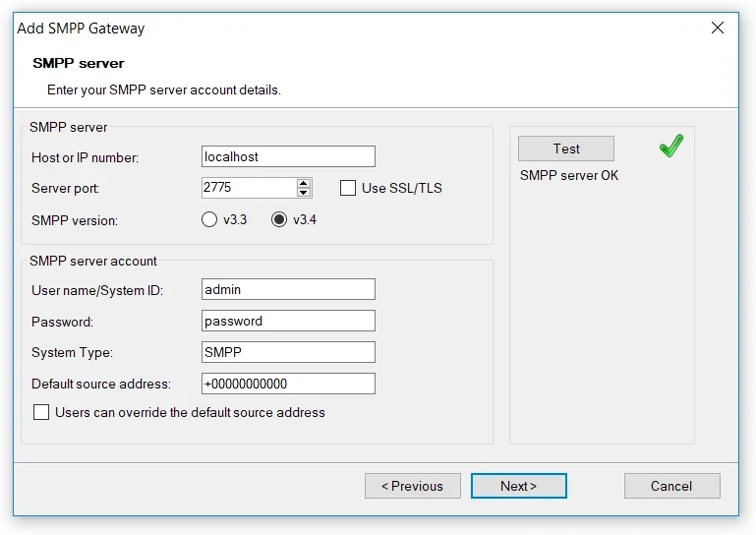The image size is (756, 535).
Task: Go back with the Previous button
Action: coord(413,485)
